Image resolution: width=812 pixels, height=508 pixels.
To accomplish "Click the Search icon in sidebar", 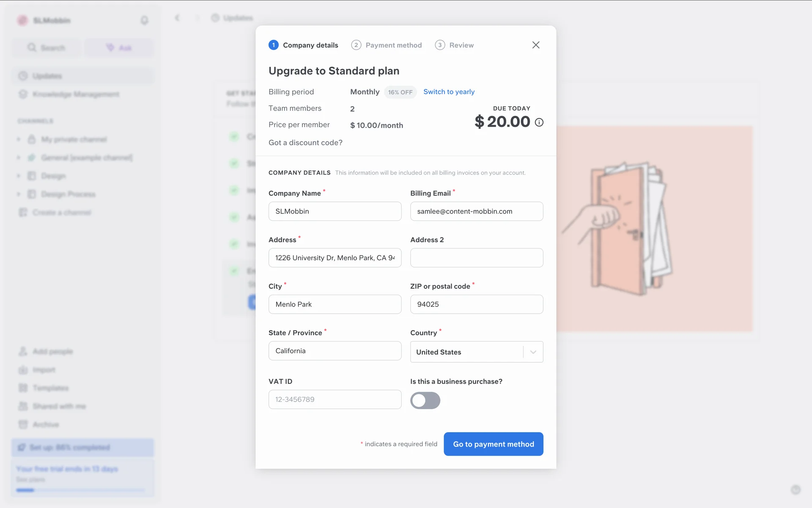I will tap(32, 47).
